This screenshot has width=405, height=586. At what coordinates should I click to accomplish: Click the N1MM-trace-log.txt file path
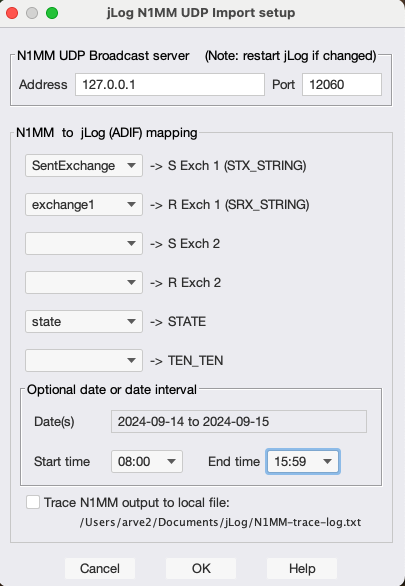tap(220, 522)
